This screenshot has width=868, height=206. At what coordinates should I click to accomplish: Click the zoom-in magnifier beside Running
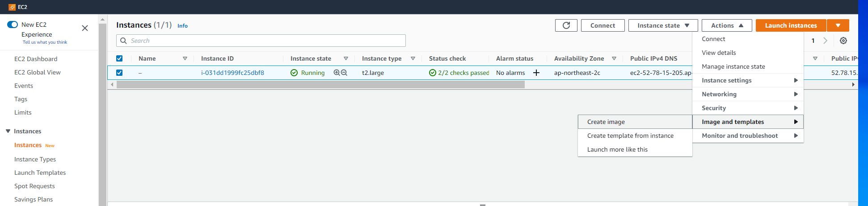337,72
